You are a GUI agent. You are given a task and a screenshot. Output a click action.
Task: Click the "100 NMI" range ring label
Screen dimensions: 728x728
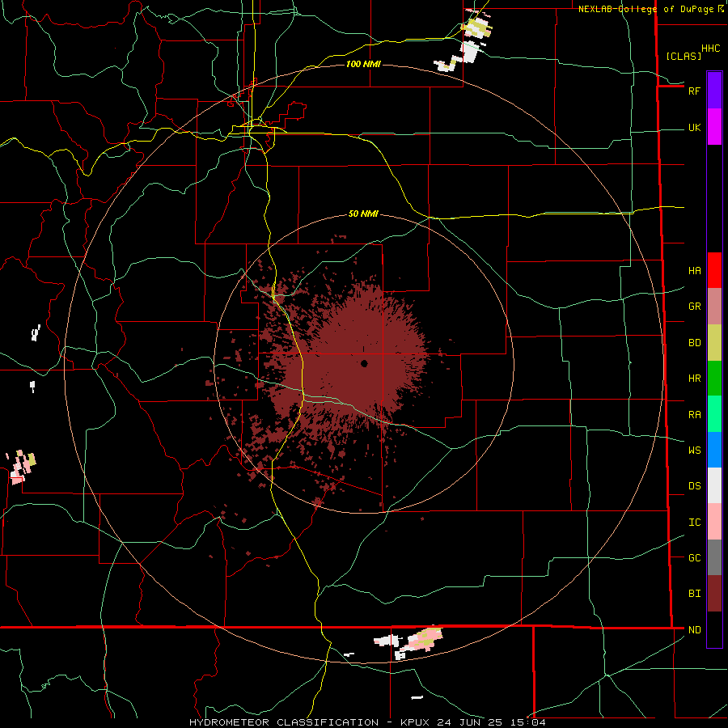pos(363,64)
